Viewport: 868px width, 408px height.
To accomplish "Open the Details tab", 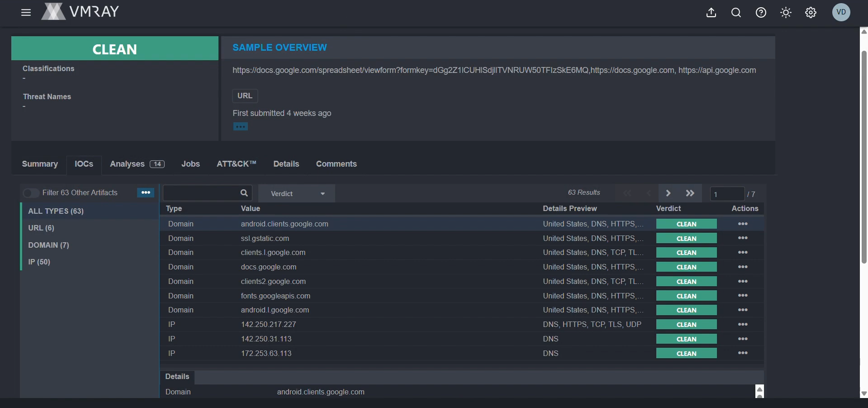I will click(286, 164).
